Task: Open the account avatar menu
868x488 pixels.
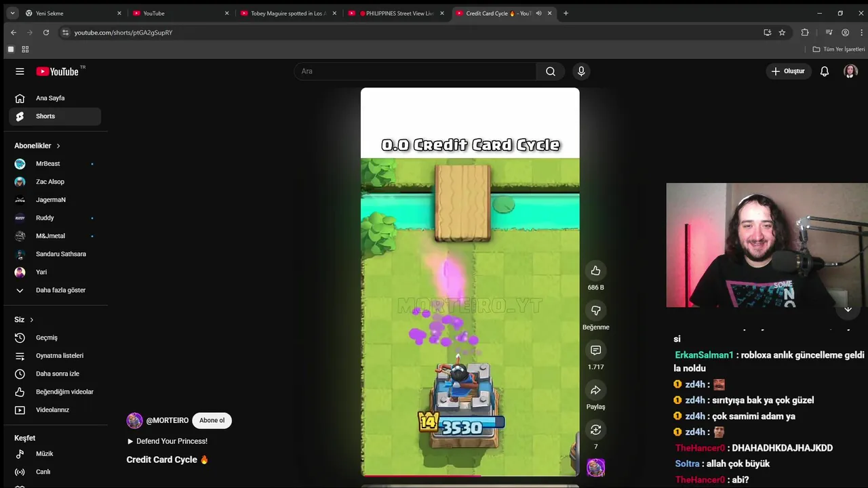Action: pyautogui.click(x=850, y=71)
